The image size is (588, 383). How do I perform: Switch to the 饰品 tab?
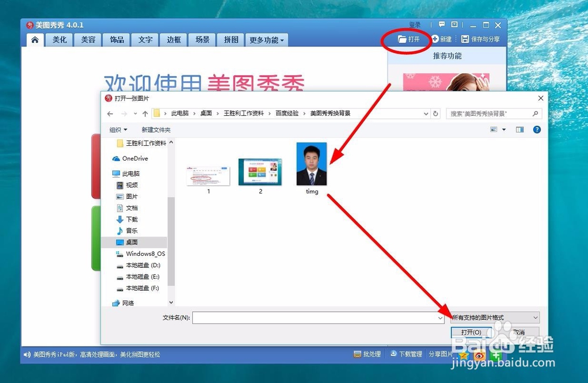click(x=116, y=39)
